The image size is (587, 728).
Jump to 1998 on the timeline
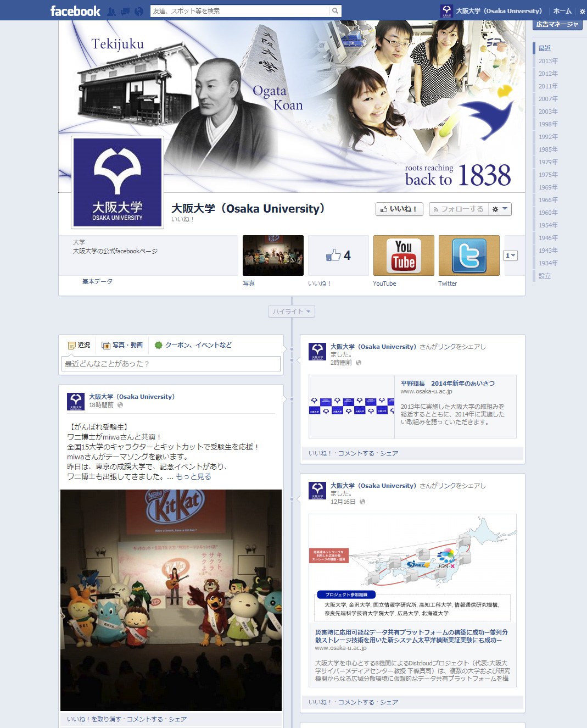tap(548, 124)
